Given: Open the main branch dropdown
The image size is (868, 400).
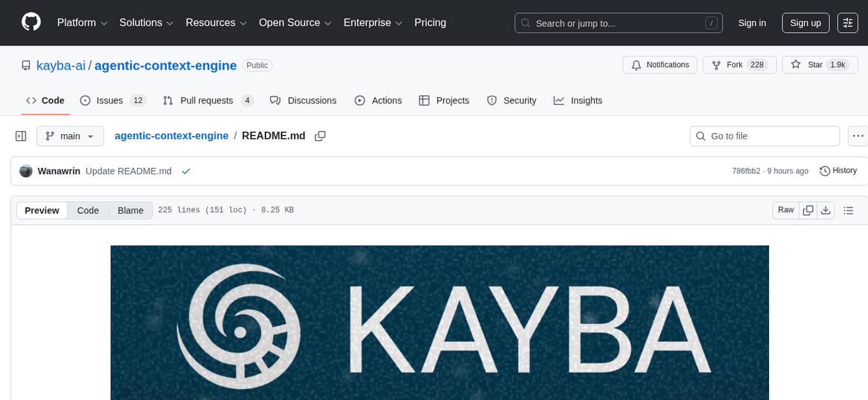Looking at the screenshot, I should click(70, 136).
